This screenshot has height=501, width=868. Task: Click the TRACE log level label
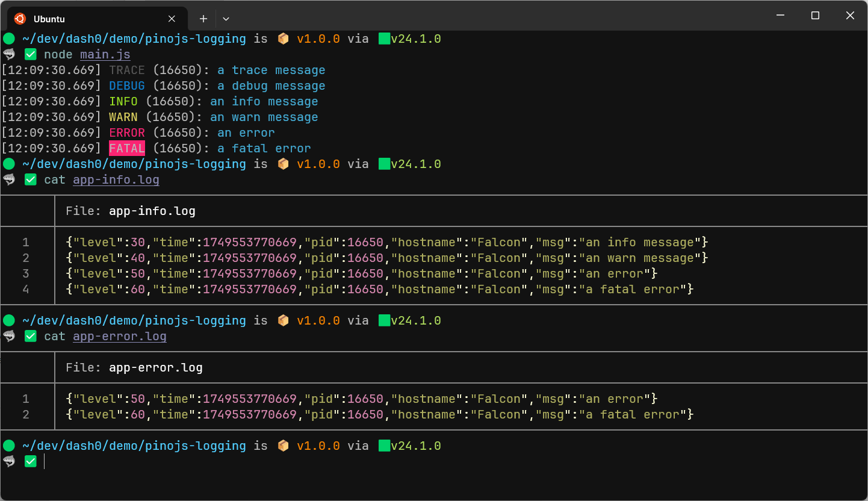(x=127, y=70)
